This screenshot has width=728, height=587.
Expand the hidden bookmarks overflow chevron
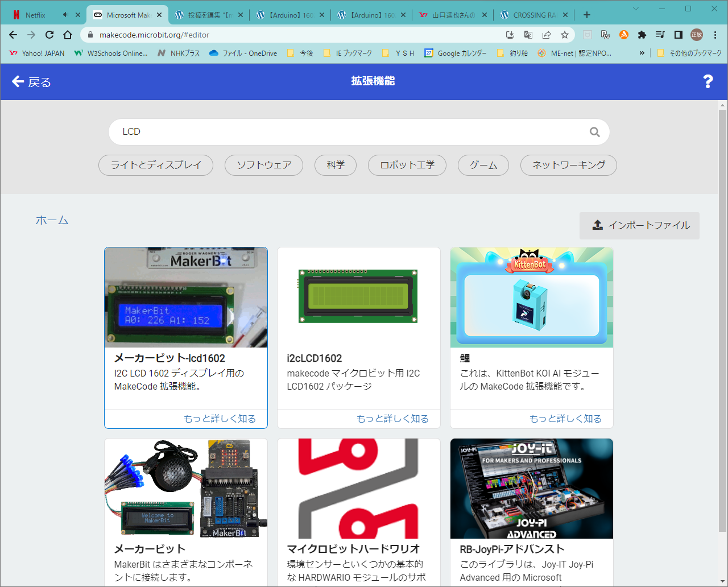(642, 53)
